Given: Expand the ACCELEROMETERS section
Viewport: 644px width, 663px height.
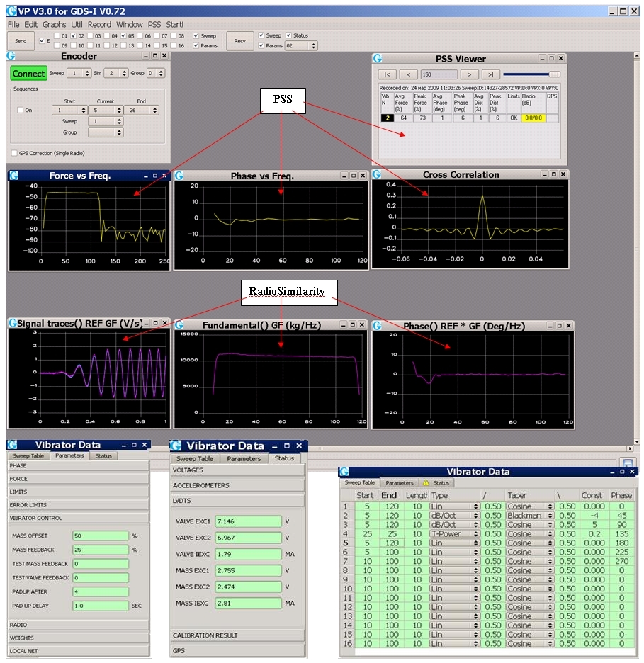Looking at the screenshot, I should tap(237, 485).
